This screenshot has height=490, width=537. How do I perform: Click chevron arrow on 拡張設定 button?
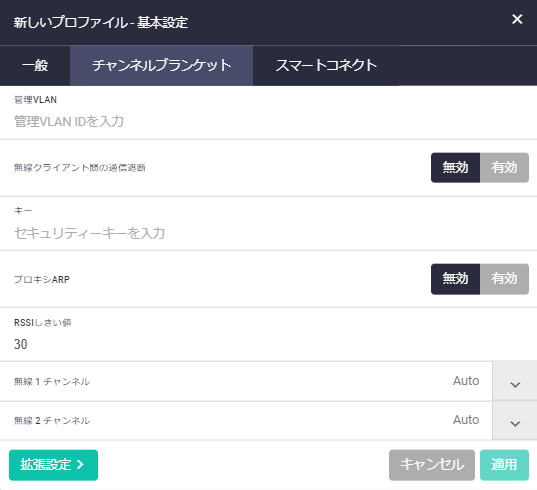[80, 465]
